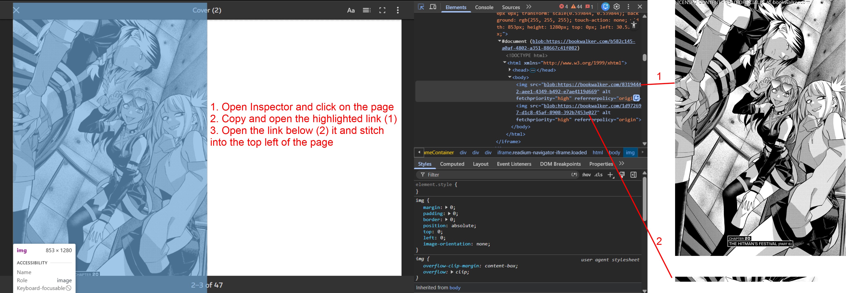Activate the inspect element picker icon

point(421,7)
